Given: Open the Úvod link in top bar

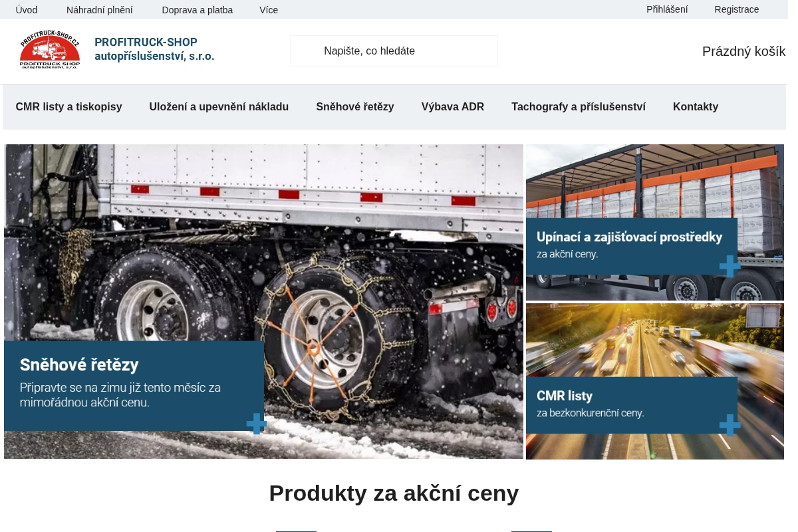Looking at the screenshot, I should pos(27,10).
